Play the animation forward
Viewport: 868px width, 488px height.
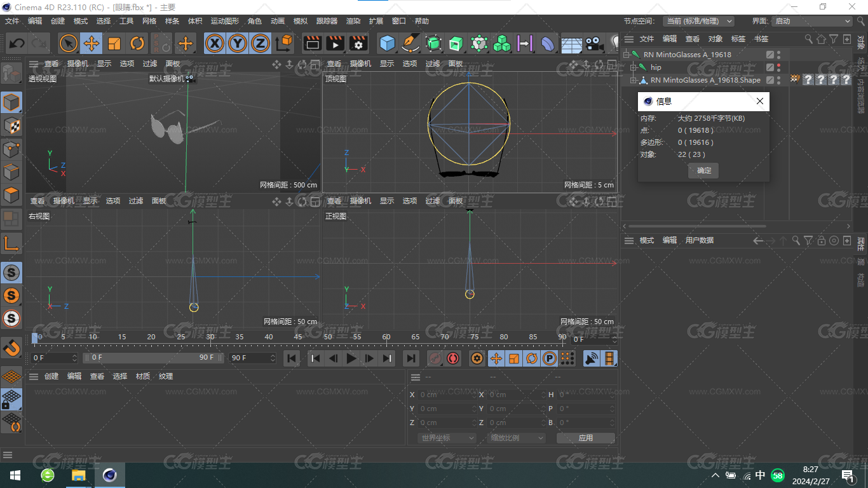click(x=351, y=358)
